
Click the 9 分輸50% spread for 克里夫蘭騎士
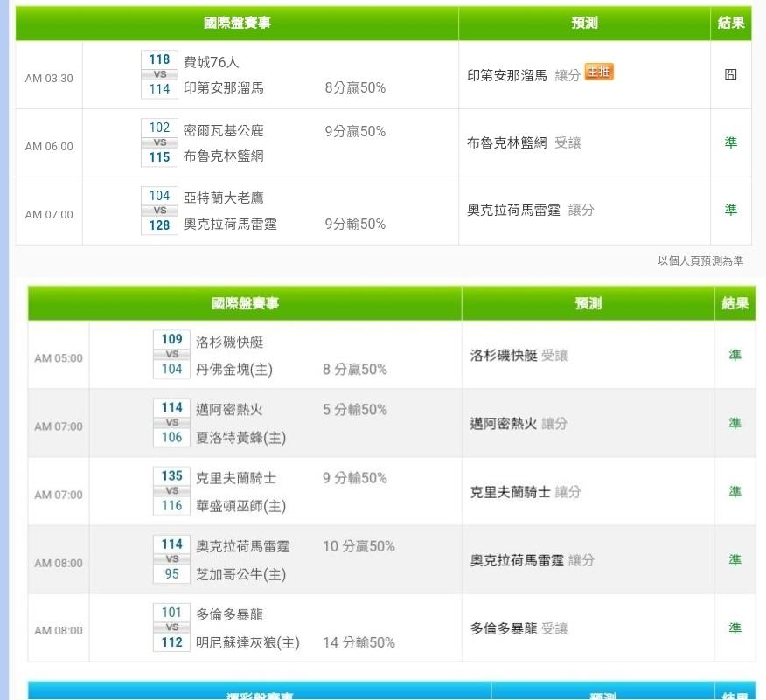[x=355, y=478]
